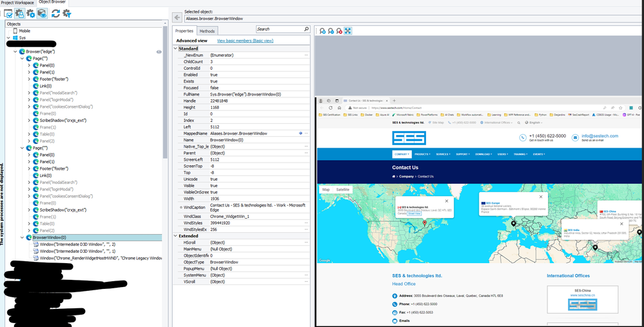The image size is (644, 327).
Task: Select the Mobile node in Objects tree
Action: coord(24,31)
